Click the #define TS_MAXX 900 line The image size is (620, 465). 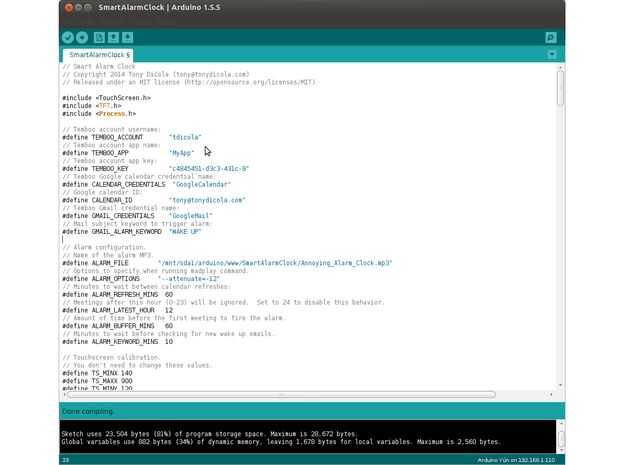[x=97, y=381]
